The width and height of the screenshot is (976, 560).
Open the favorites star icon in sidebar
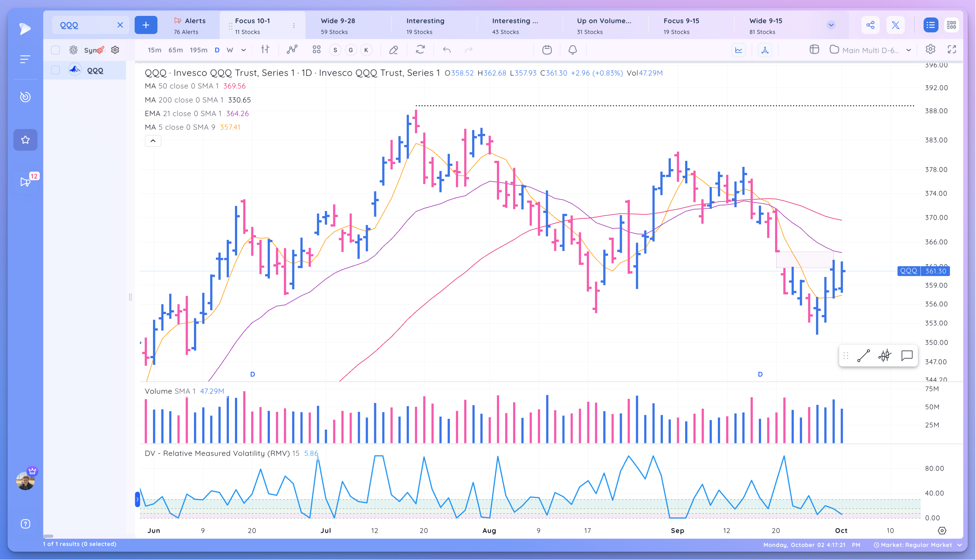(25, 140)
